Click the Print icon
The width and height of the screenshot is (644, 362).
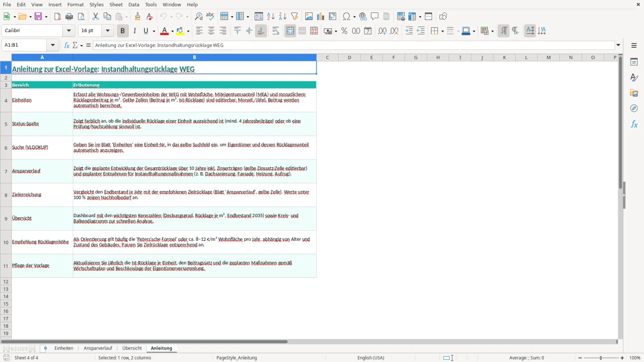point(69,17)
